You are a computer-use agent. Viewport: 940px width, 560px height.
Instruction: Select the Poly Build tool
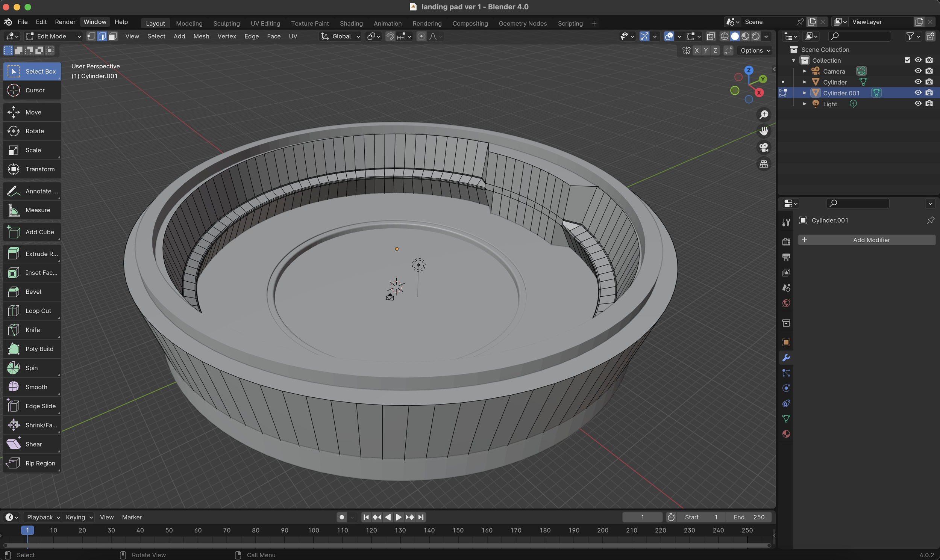[32, 348]
